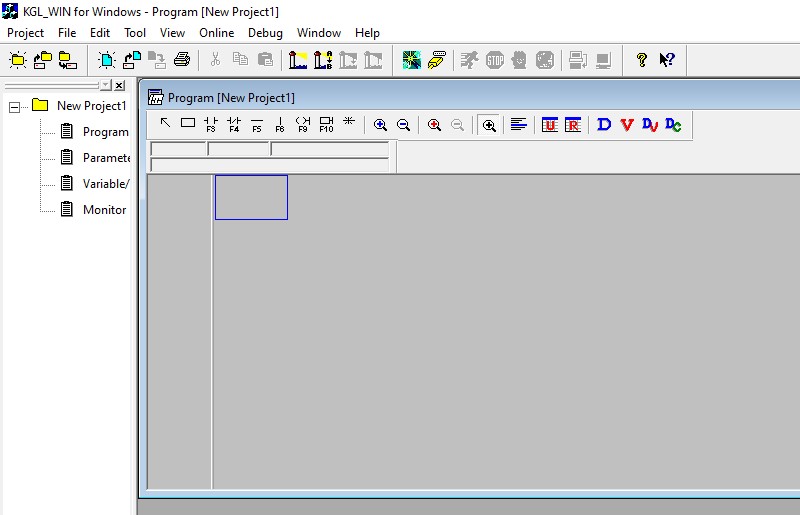Insert vertical line F6
Screen dimensions: 800x515
coord(280,124)
